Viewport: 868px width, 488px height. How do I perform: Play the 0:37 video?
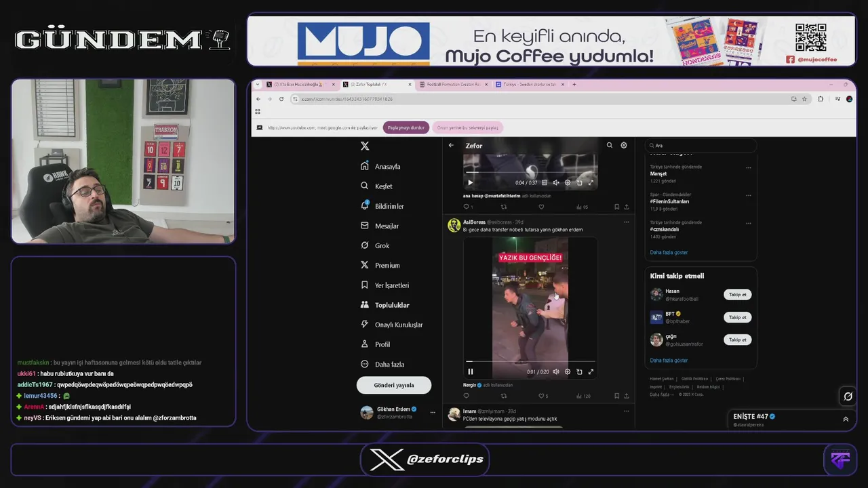coord(470,182)
